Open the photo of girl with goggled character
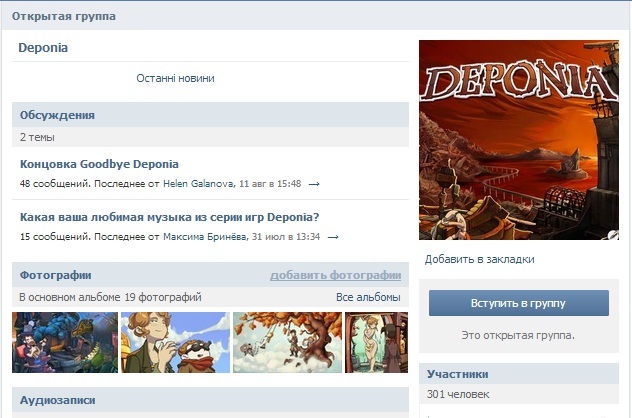This screenshot has width=632, height=418. pyautogui.click(x=175, y=342)
